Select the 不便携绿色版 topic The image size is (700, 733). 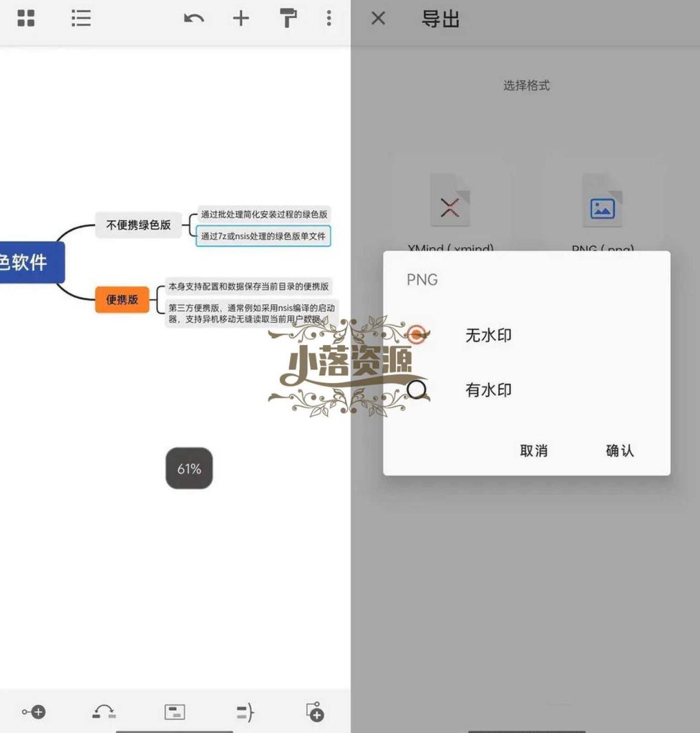[x=138, y=225]
